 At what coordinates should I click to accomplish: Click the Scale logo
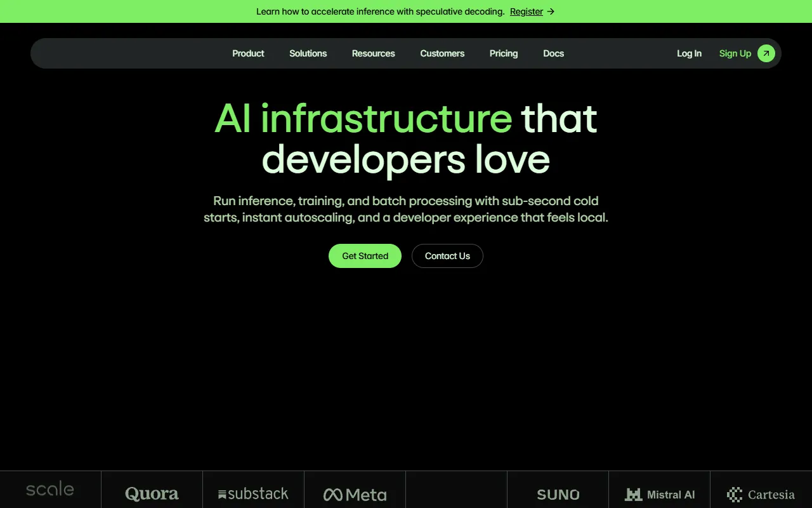50,490
